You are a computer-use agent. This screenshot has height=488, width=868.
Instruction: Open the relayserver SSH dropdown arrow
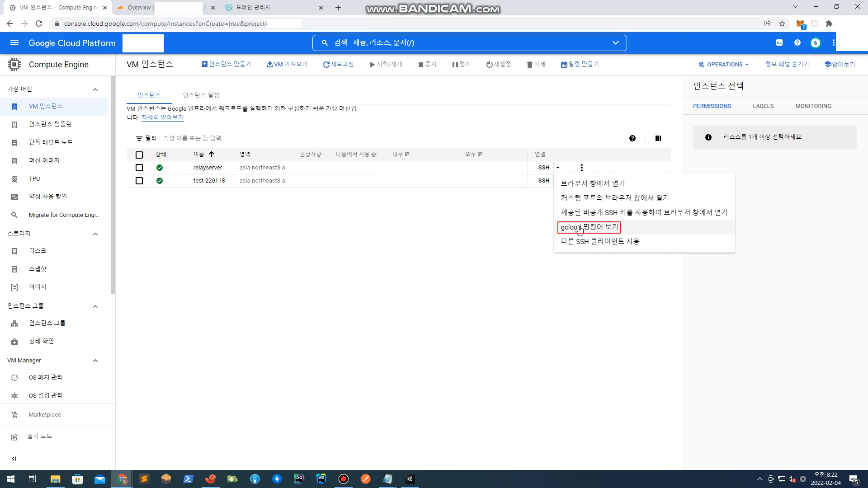(x=558, y=168)
